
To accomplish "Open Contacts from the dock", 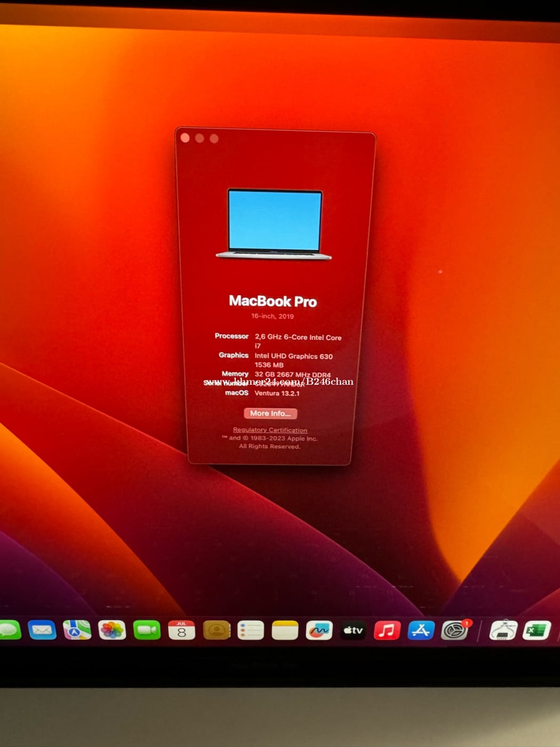I will [x=217, y=630].
